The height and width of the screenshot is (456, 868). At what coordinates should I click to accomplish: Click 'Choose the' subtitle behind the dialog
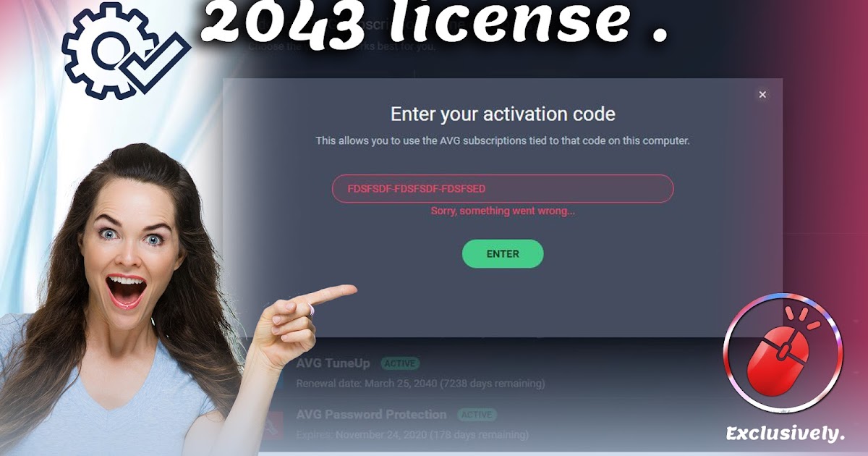click(271, 47)
